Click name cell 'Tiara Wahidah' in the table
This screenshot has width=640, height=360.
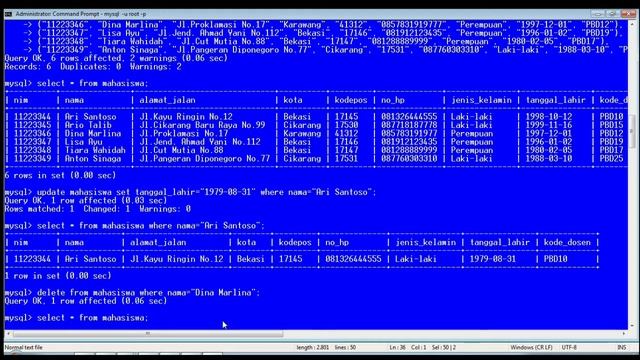click(95, 150)
